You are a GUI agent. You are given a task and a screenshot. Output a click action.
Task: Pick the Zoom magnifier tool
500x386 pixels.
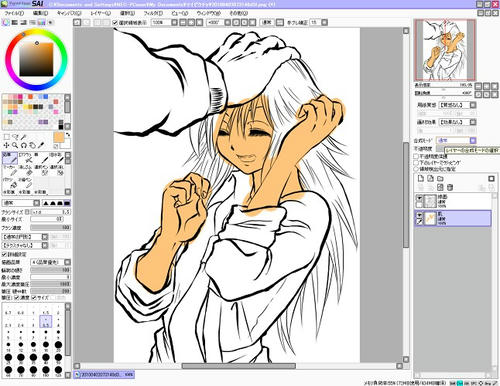[15, 145]
